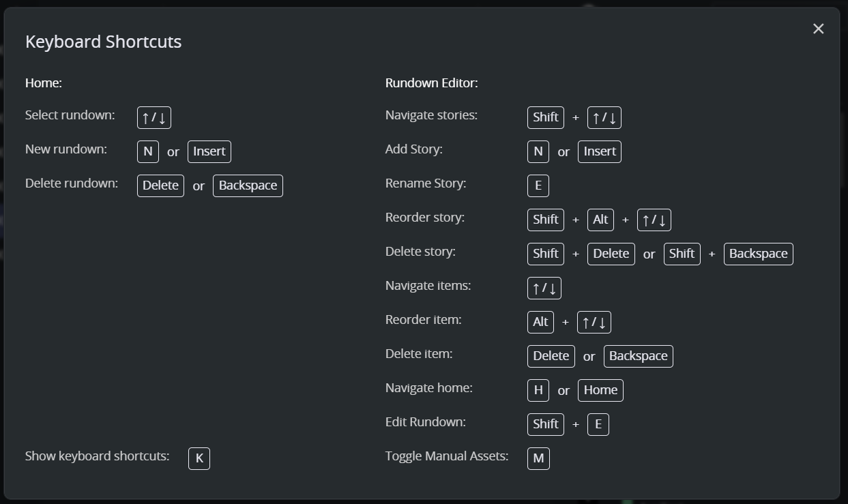848x504 pixels.
Task: Click the N key badge for New rundown
Action: pyautogui.click(x=148, y=151)
